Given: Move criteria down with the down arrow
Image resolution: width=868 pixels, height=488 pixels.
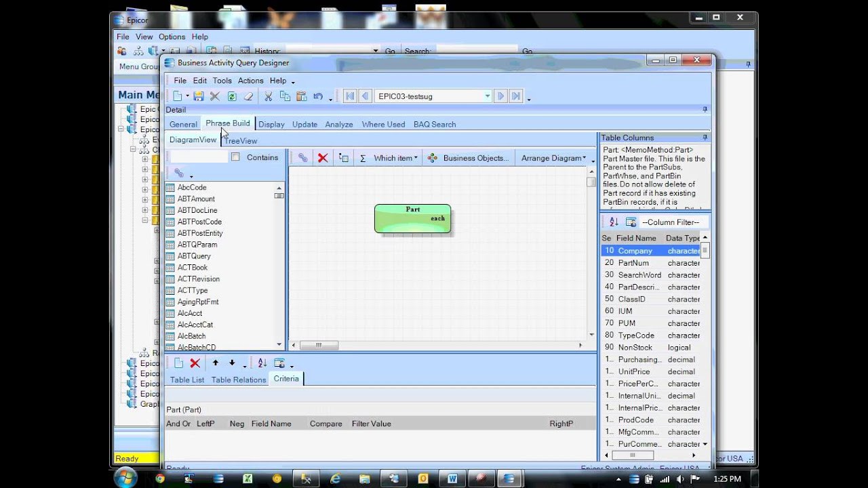Looking at the screenshot, I should [232, 363].
